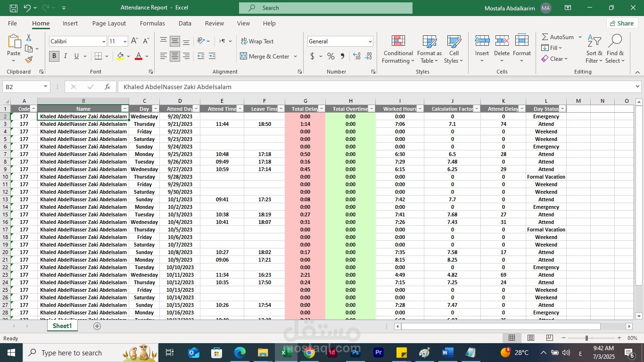The height and width of the screenshot is (362, 644).
Task: Center text horizontally in the cell
Action: (x=175, y=56)
